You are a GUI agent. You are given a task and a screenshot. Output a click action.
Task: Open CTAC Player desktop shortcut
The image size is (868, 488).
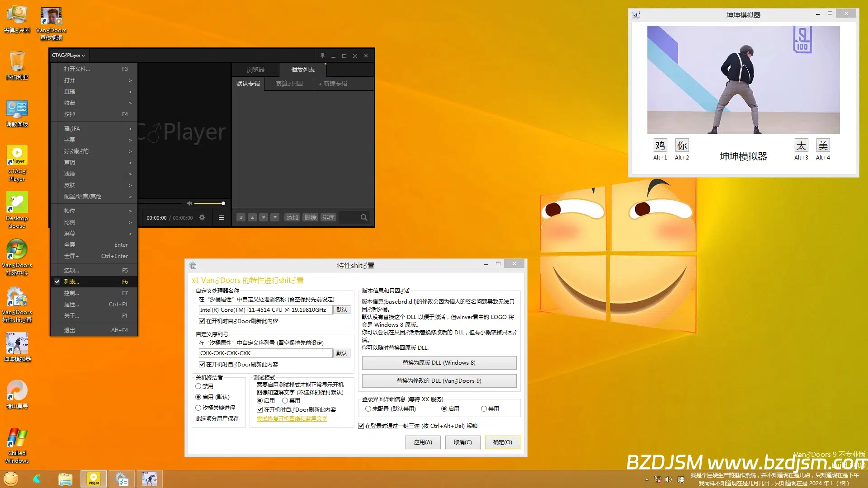17,163
